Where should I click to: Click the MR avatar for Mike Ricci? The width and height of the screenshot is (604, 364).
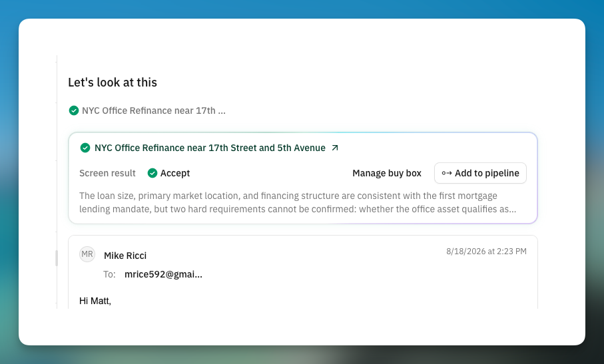point(87,254)
